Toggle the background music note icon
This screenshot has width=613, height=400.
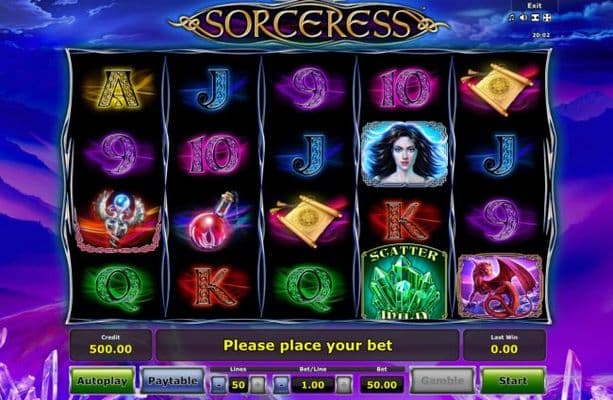(x=512, y=18)
